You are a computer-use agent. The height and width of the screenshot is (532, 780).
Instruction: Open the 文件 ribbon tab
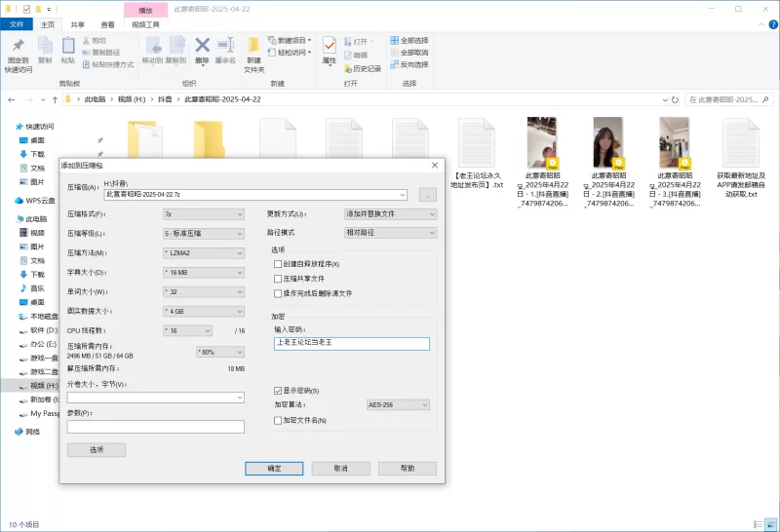click(17, 24)
